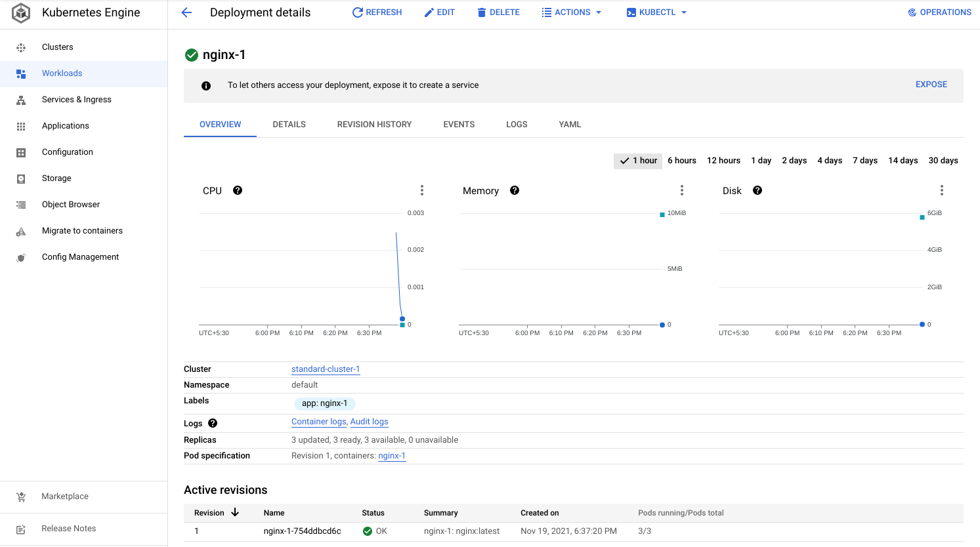This screenshot has height=547, width=980.
Task: Open the Audit logs link
Action: click(x=369, y=422)
